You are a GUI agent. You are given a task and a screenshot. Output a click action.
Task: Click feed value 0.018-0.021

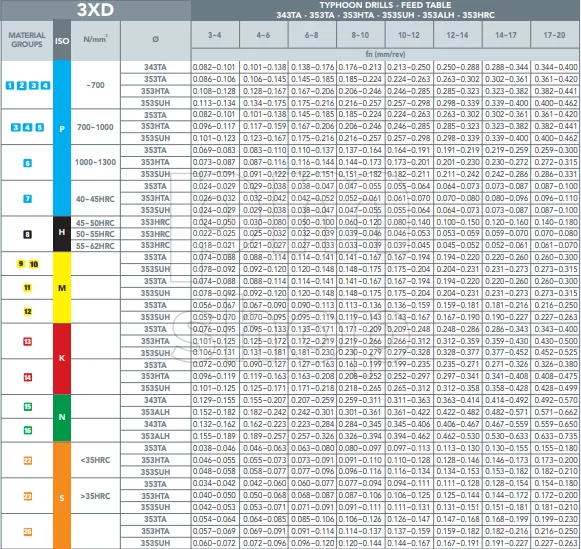214,245
